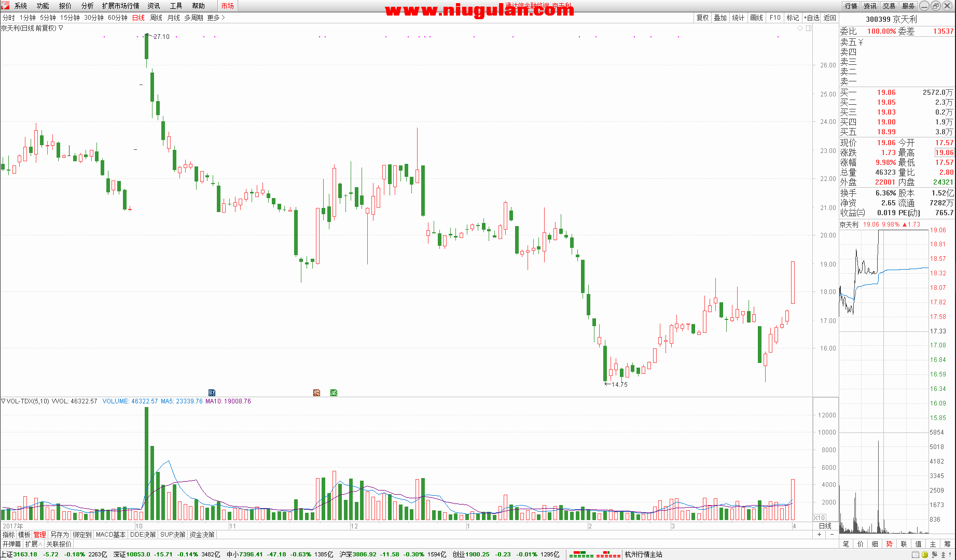Click the satellite dish connection status icon

[x=934, y=555]
